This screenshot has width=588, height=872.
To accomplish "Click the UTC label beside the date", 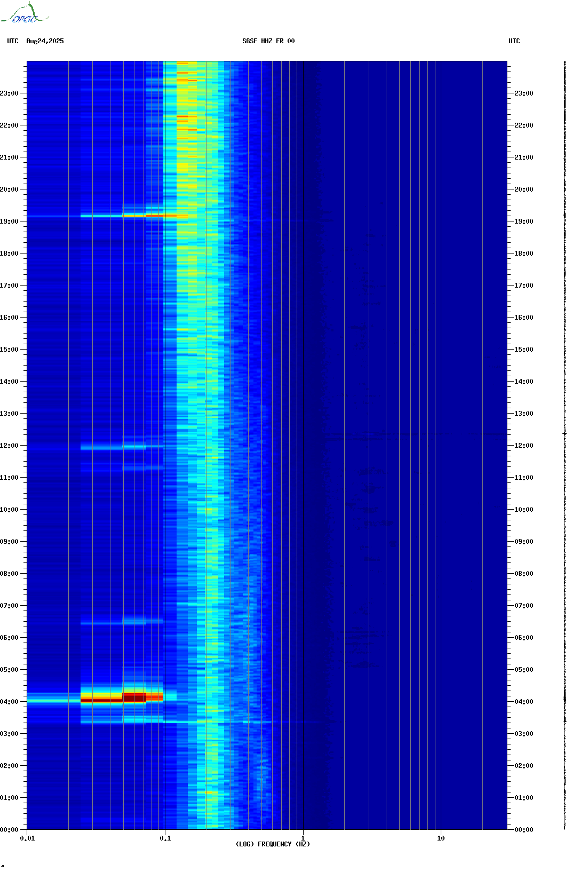I will [13, 41].
